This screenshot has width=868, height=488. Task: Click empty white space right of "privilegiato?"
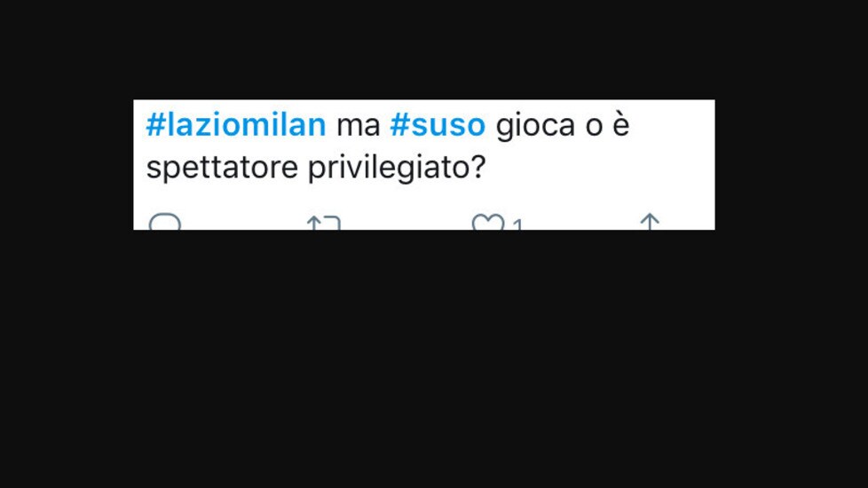point(598,167)
